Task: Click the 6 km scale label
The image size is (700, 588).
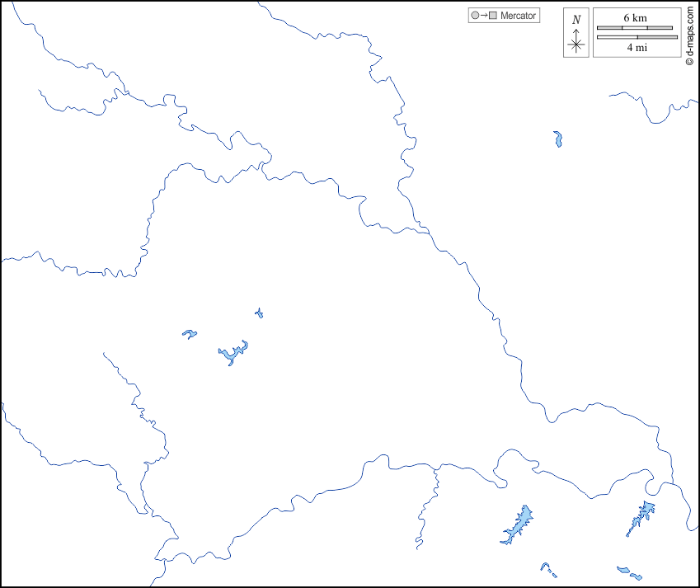Action: click(635, 17)
